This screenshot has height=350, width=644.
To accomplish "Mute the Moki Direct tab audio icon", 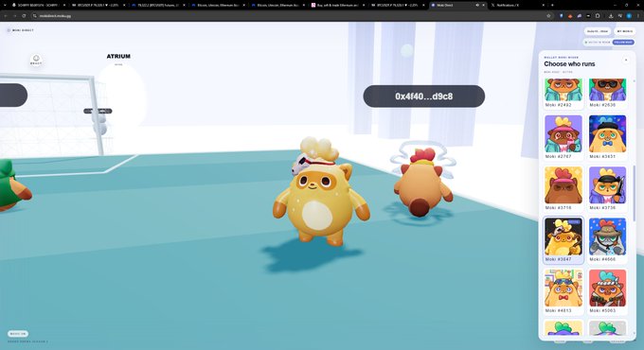I will (477, 6).
